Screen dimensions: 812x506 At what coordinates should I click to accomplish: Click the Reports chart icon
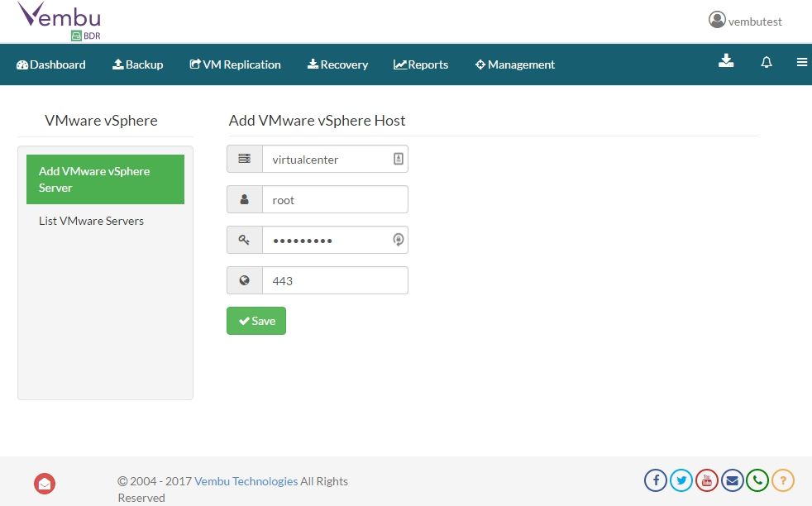(x=399, y=64)
